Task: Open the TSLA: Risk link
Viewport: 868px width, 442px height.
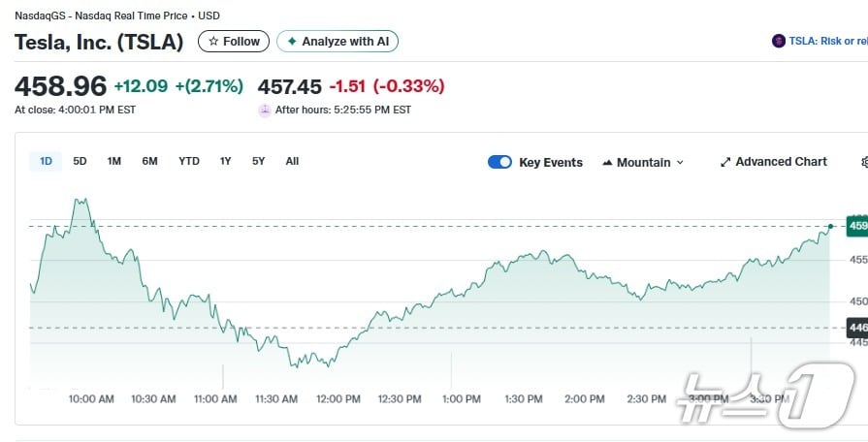Action: pos(826,41)
